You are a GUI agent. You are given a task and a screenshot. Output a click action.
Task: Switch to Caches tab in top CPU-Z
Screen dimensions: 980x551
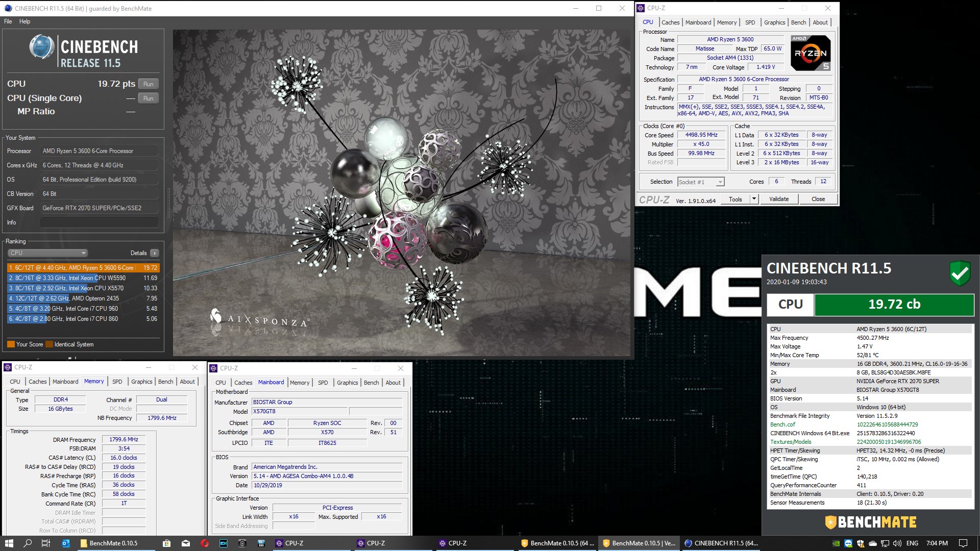670,22
